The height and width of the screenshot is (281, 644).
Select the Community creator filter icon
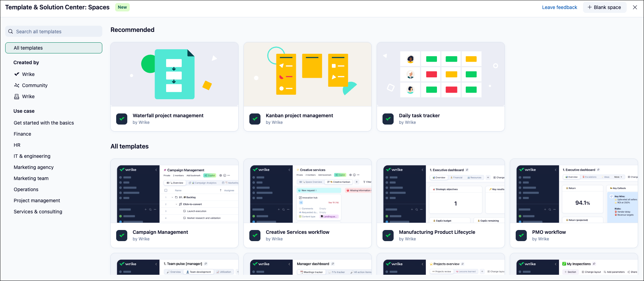pyautogui.click(x=17, y=85)
